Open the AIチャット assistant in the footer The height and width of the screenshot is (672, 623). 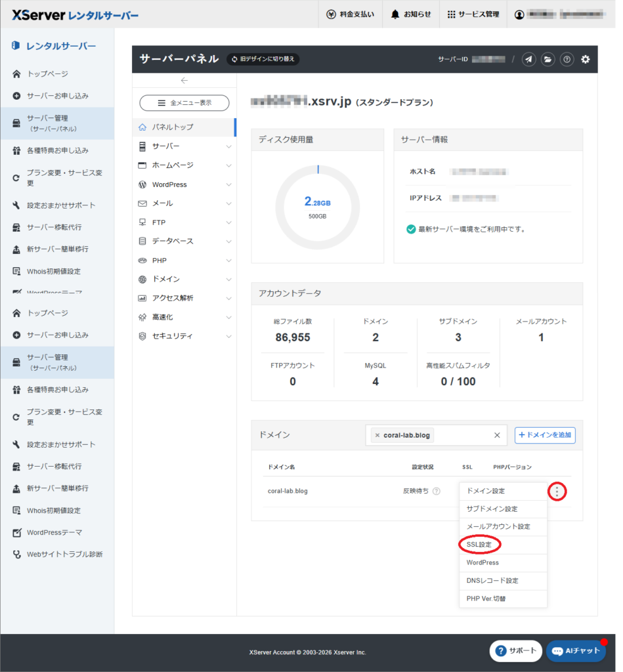coord(576,651)
